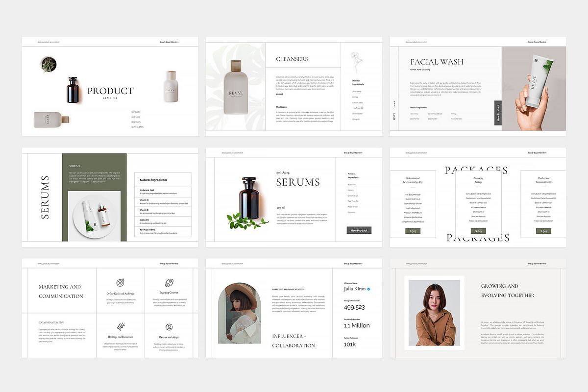
Task: Click the MARKETING AND COMMUNICATION heading on the icon-grid slide
Action: click(x=61, y=292)
